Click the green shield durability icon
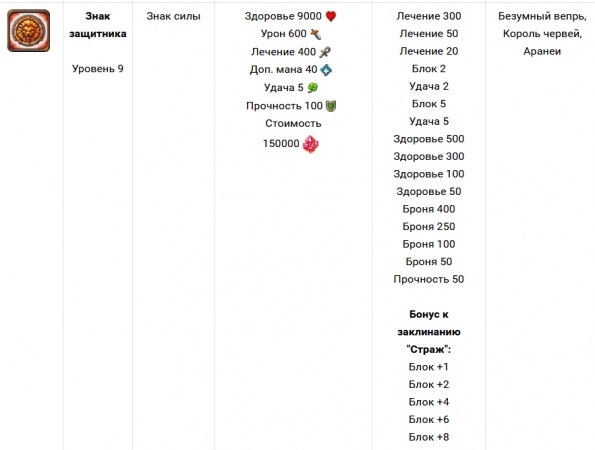Screen dimensions: 595x450 pos(331,106)
